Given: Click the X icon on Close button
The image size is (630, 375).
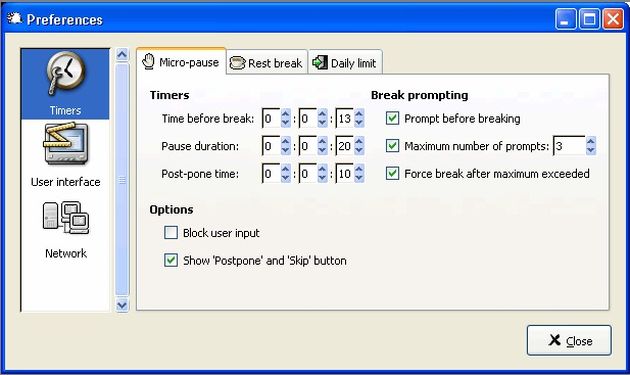Looking at the screenshot, I should (554, 340).
